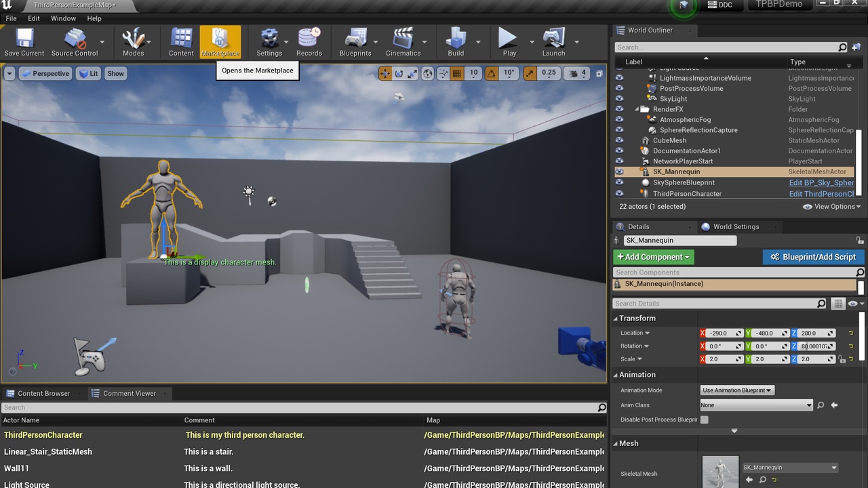Toggle rotation snapping in the viewport

tap(492, 73)
